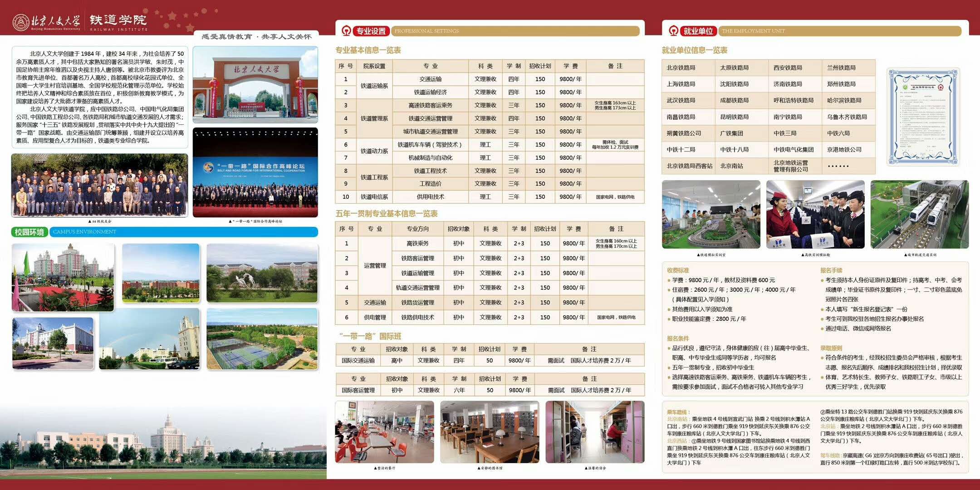Viewport: 980px width, 490px height.
Task: Open the high-speed rail cabin attendants photo
Action: tap(815, 214)
